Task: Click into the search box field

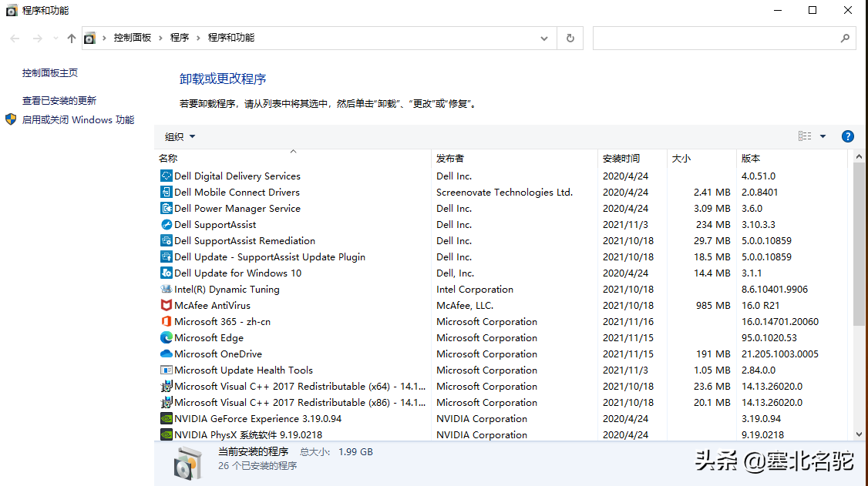Action: point(715,38)
